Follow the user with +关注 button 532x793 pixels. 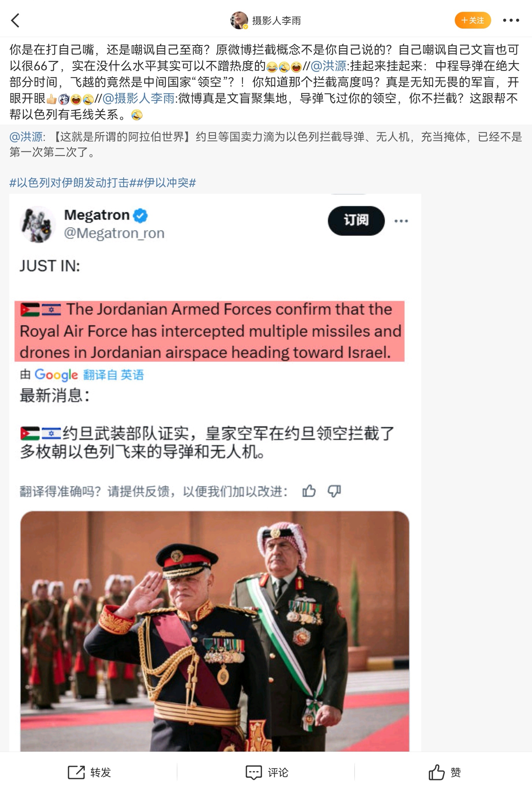coord(473,20)
